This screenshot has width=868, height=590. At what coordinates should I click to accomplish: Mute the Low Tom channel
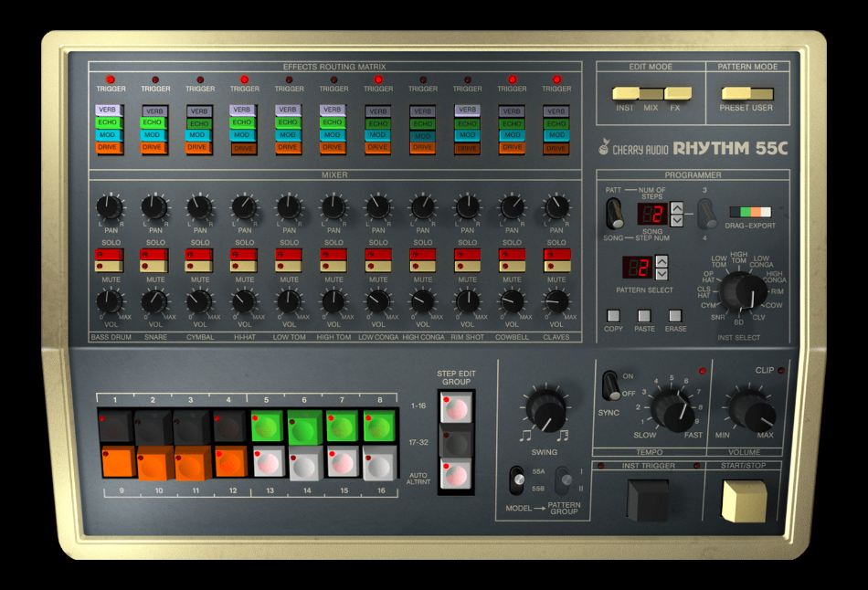coord(289,266)
